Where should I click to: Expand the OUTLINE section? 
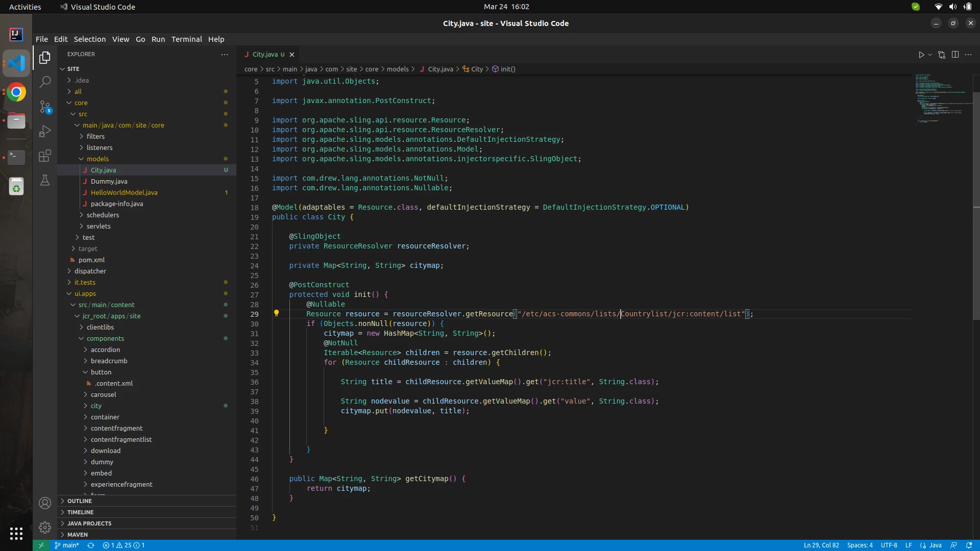80,501
